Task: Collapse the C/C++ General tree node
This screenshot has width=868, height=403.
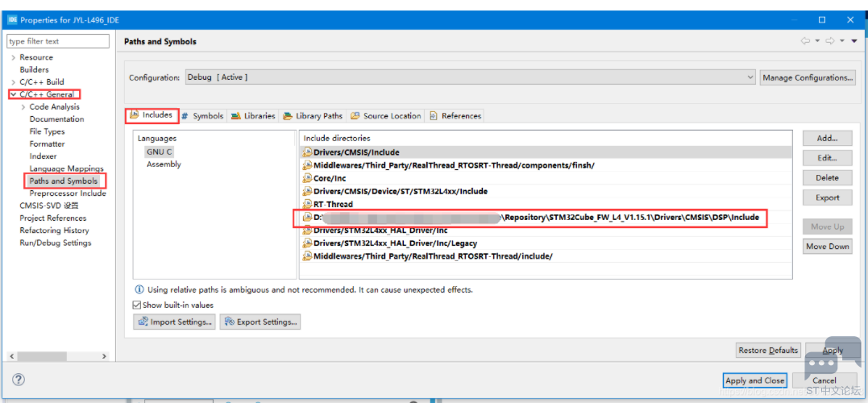Action: tap(13, 94)
